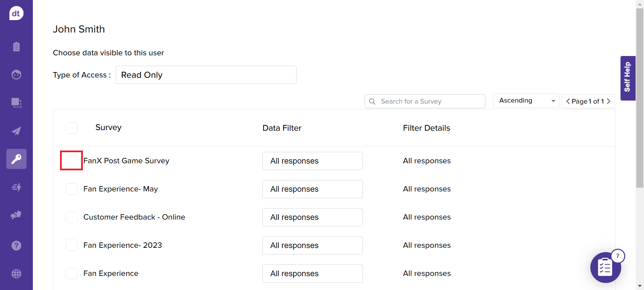Viewport: 644px width, 290px height.
Task: Click the dt logo icon in sidebar
Action: (16, 13)
